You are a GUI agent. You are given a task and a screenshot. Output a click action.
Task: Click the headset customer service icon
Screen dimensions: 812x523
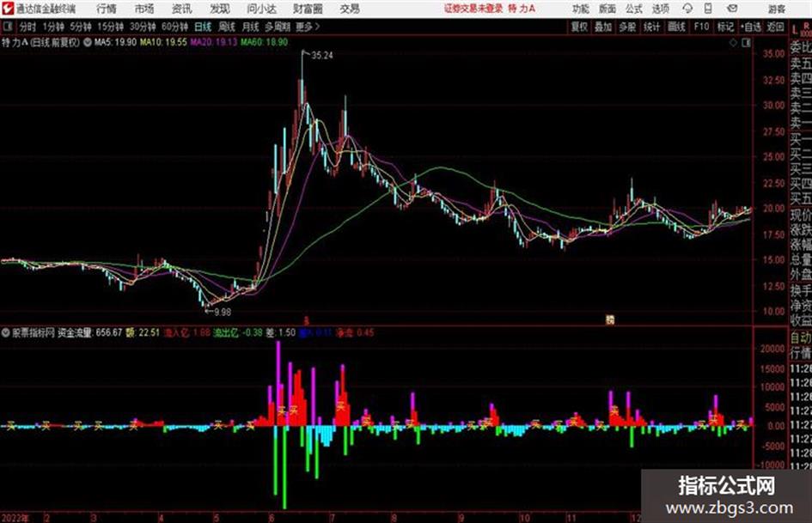tap(687, 9)
